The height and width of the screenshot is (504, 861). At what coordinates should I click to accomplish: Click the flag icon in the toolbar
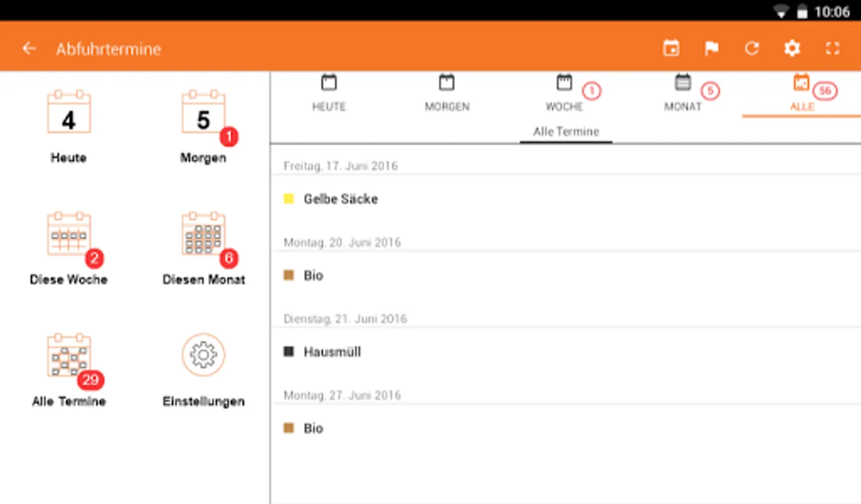tap(711, 49)
